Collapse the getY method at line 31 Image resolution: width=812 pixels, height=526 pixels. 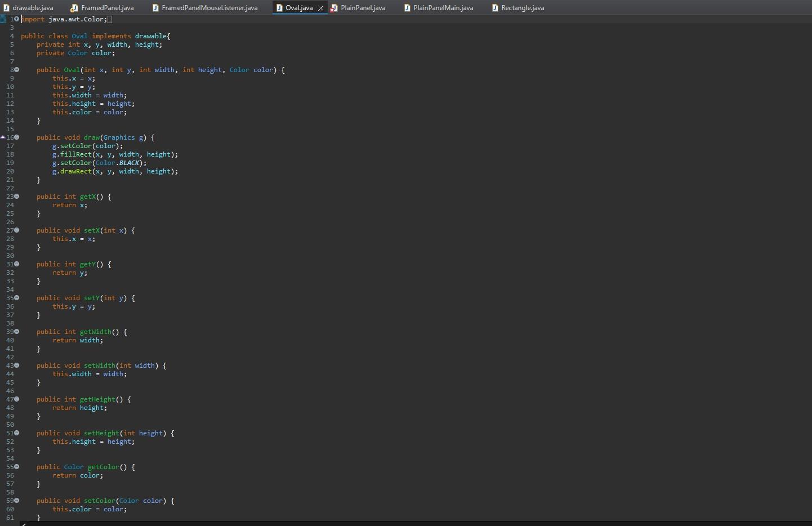pos(17,264)
